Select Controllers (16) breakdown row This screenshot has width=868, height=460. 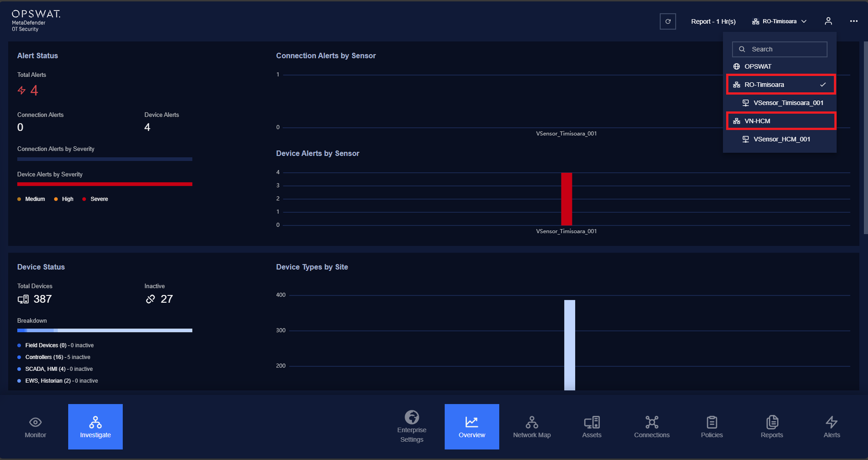point(54,358)
